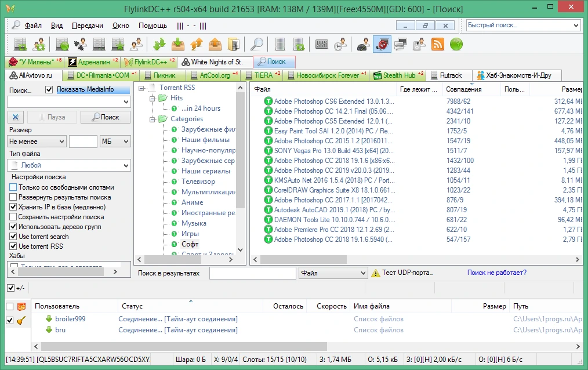Click the magnifier search icon in toolbar
Image resolution: width=588 pixels, height=370 pixels.
pyautogui.click(x=257, y=44)
